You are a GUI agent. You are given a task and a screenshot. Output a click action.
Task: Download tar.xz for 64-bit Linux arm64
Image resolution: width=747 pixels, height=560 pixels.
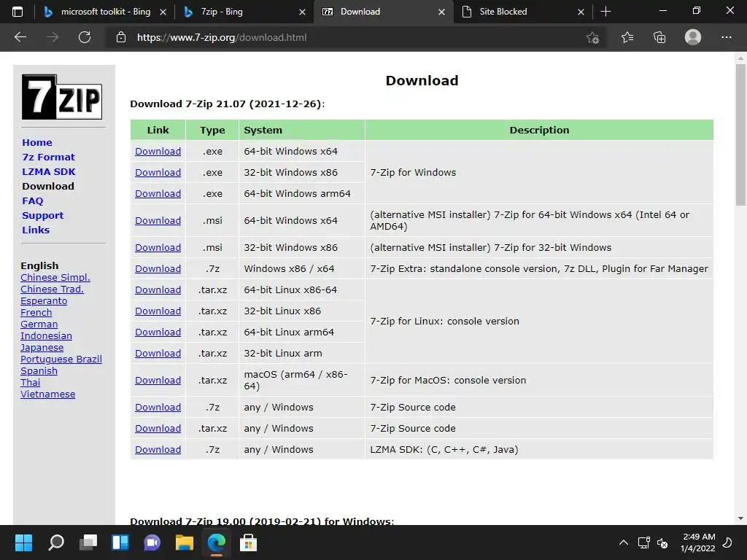158,332
